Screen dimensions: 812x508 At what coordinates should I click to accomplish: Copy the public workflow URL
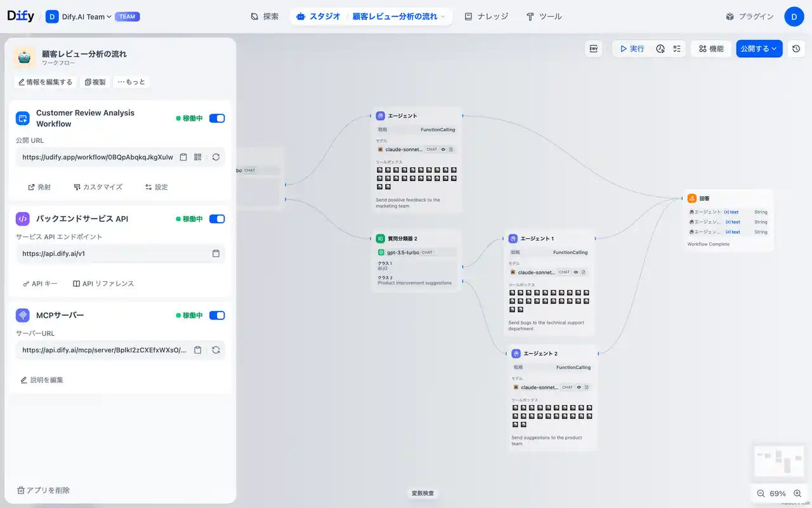coord(183,157)
